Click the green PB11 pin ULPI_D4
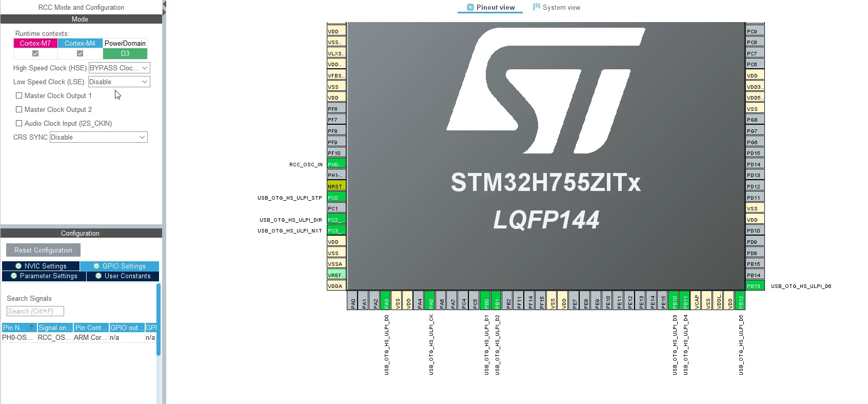Viewport: 868px width, 404px height. pyautogui.click(x=685, y=301)
